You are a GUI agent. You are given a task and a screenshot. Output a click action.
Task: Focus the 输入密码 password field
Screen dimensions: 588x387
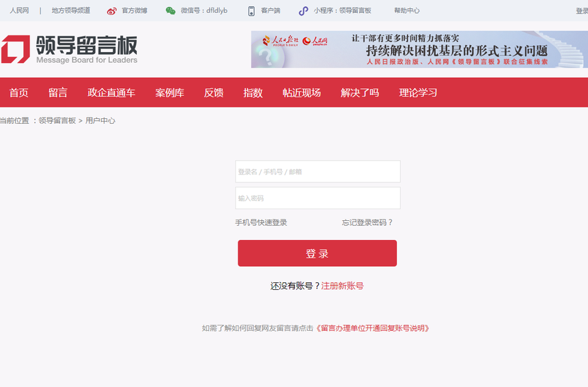click(318, 198)
